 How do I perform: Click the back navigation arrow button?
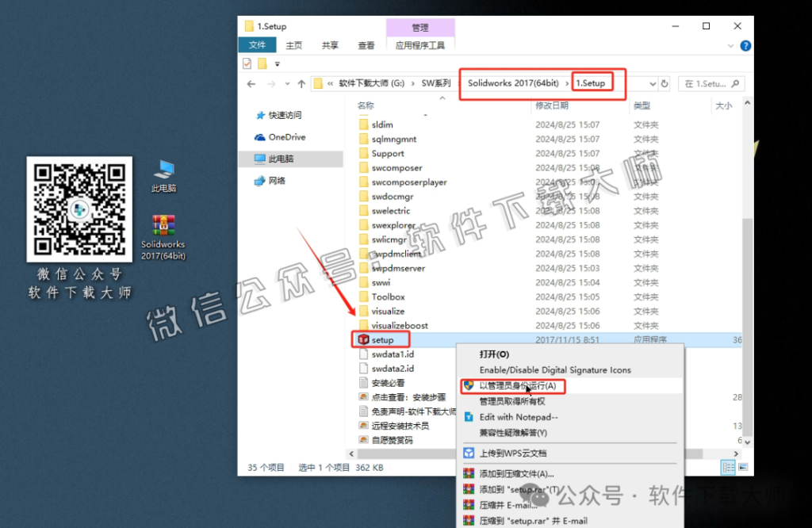[x=251, y=83]
